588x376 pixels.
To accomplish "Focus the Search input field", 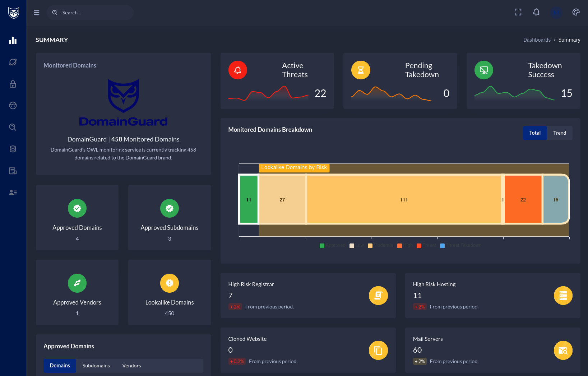I will 90,13.
